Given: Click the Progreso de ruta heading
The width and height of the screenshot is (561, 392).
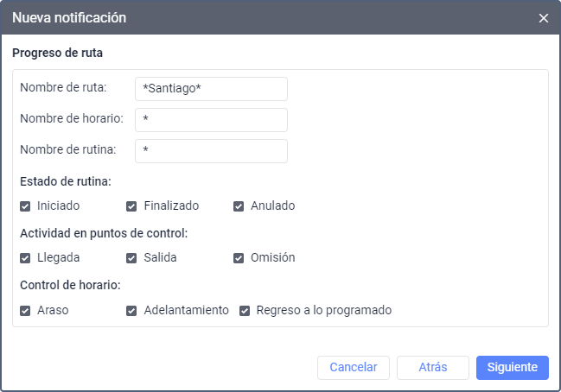Looking at the screenshot, I should tap(58, 53).
